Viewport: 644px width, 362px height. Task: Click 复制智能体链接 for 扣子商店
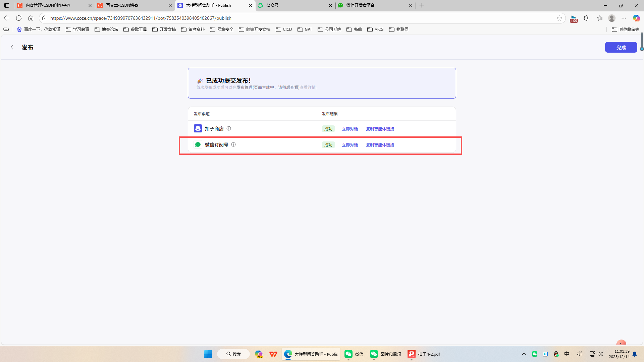pos(380,129)
